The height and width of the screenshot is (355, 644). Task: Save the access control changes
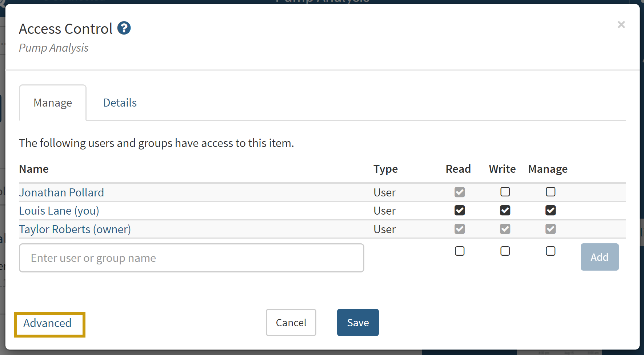(x=358, y=323)
